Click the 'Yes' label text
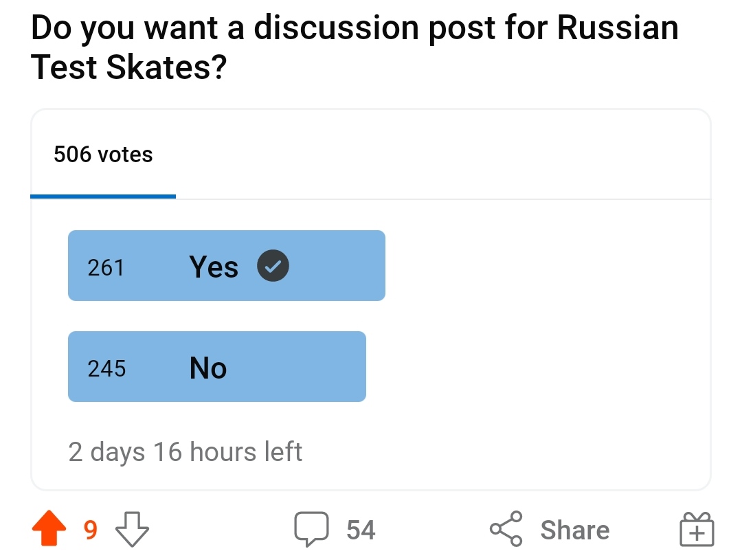Image resolution: width=742 pixels, height=560 pixels. click(x=214, y=267)
